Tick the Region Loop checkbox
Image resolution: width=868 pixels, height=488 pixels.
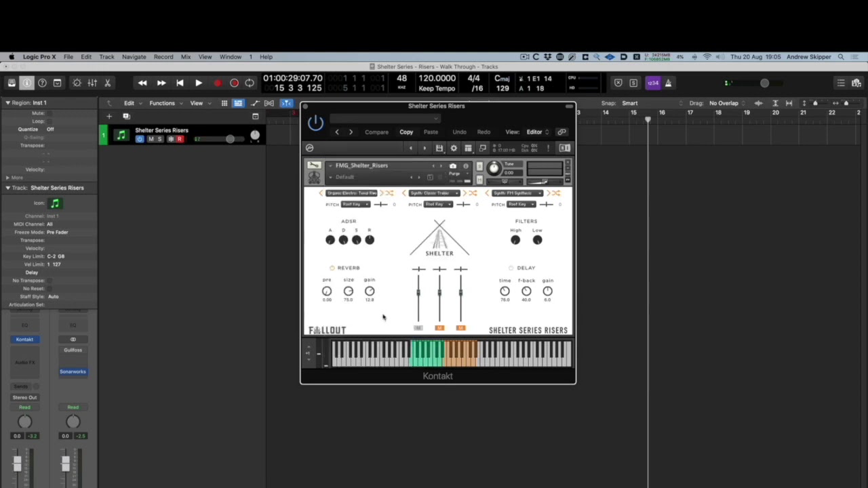(x=49, y=121)
